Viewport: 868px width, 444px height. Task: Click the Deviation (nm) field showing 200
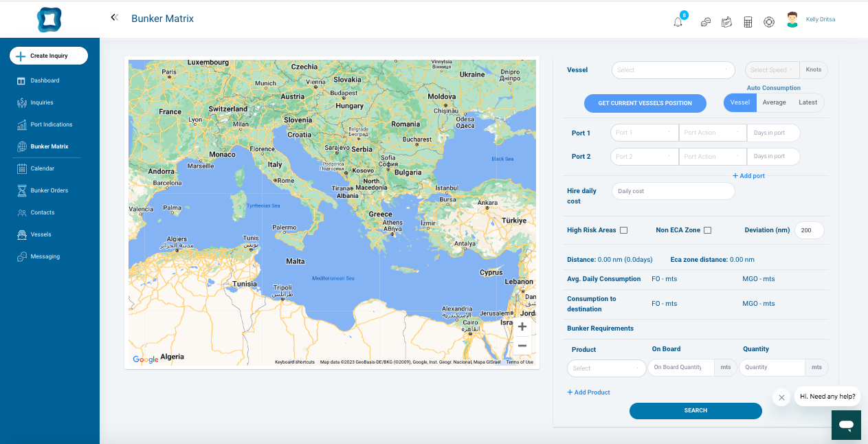click(810, 230)
